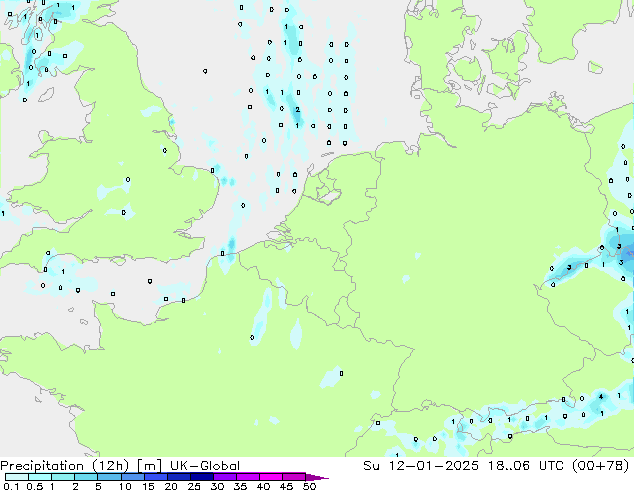Click the '(12h)' interval label

(110, 466)
